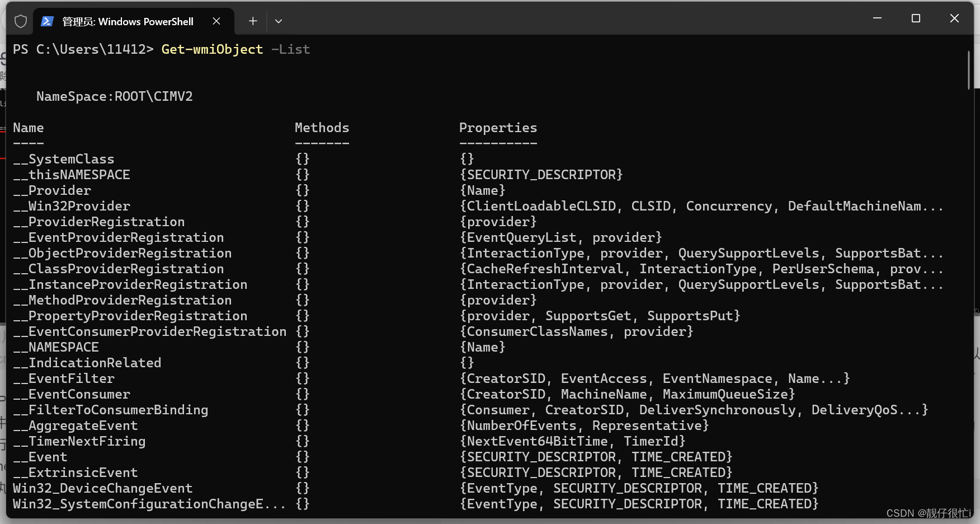Screen dimensions: 980x524
Task: Click the __ObjectProviderRegistration row name
Action: pyautogui.click(x=123, y=253)
